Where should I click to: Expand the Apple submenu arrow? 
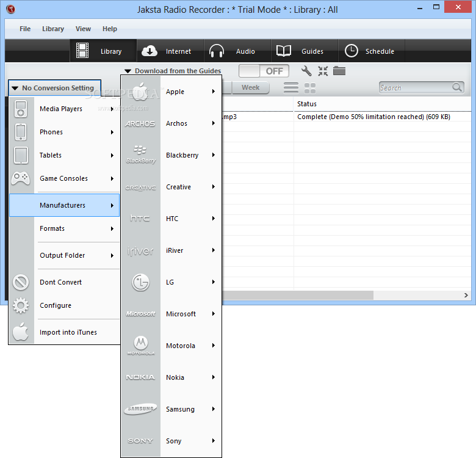[214, 92]
